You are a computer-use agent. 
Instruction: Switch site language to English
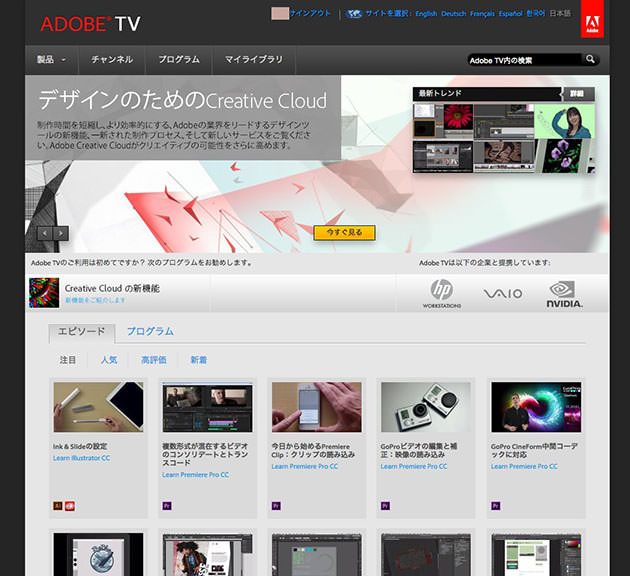(x=426, y=14)
